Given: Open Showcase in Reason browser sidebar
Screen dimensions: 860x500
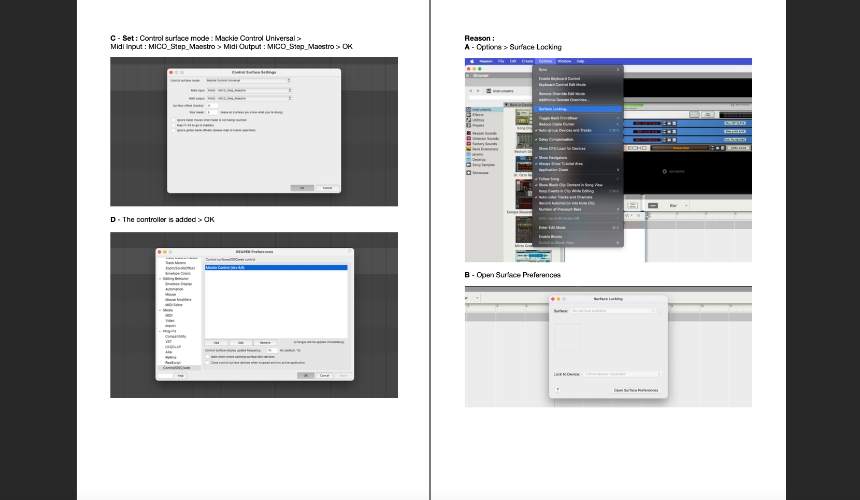Looking at the screenshot, I should pos(478,173).
